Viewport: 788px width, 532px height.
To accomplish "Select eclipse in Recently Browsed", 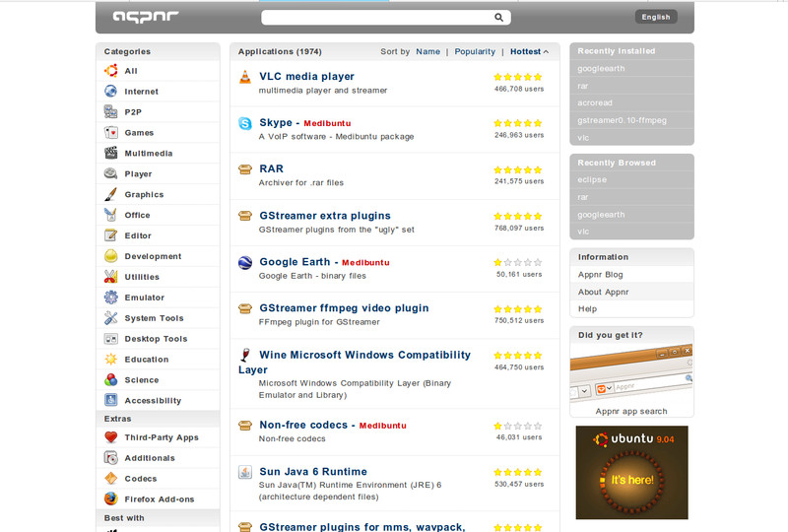I will (592, 179).
